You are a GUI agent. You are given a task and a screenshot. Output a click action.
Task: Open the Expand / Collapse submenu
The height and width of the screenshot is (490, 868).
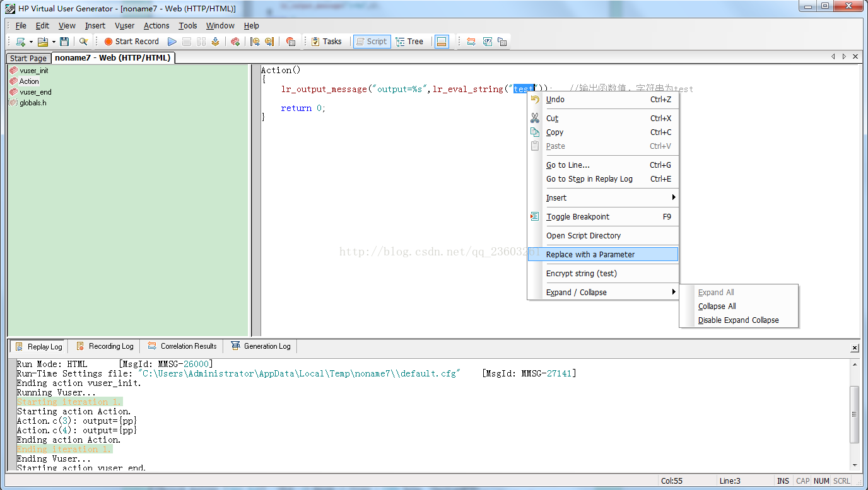coord(602,293)
